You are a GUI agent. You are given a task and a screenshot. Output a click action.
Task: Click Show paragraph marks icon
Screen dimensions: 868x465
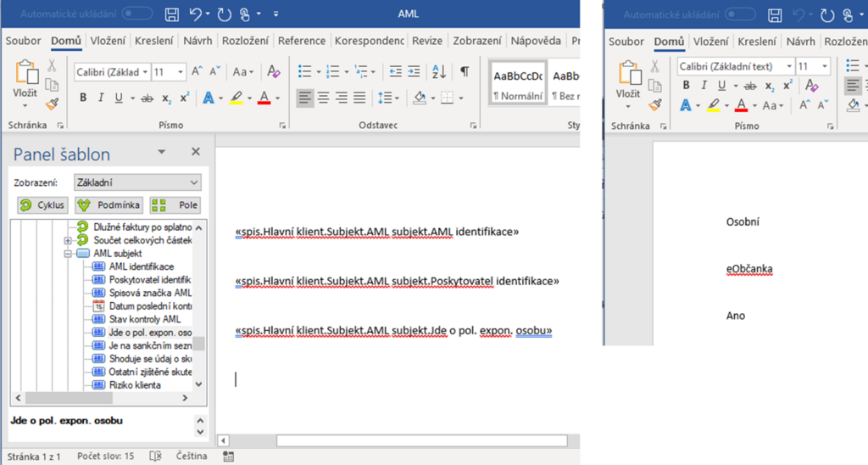pyautogui.click(x=465, y=71)
